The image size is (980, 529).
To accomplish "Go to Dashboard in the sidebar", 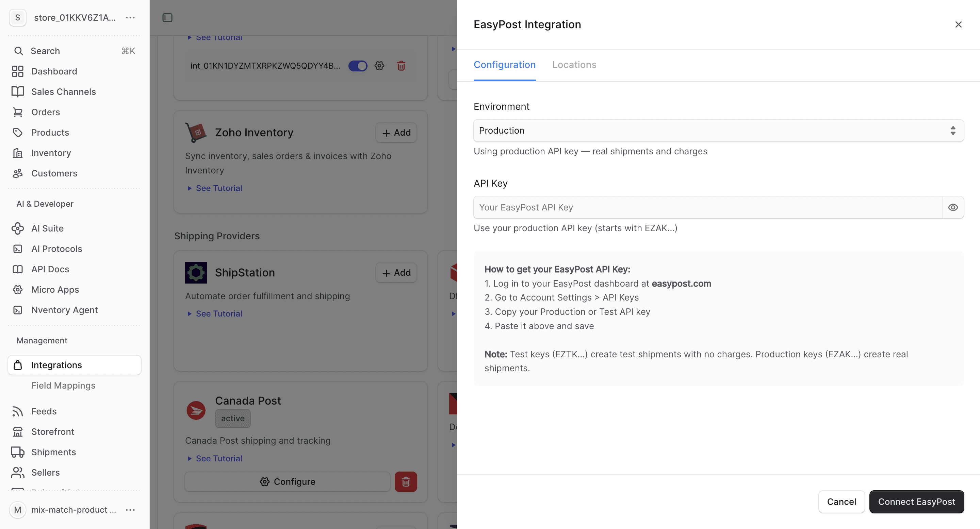I will (75, 71).
